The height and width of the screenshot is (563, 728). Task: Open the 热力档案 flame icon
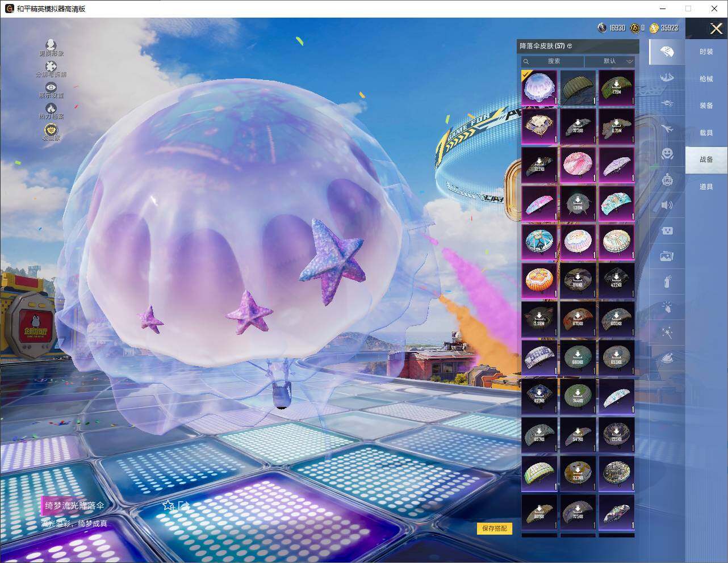pyautogui.click(x=51, y=108)
